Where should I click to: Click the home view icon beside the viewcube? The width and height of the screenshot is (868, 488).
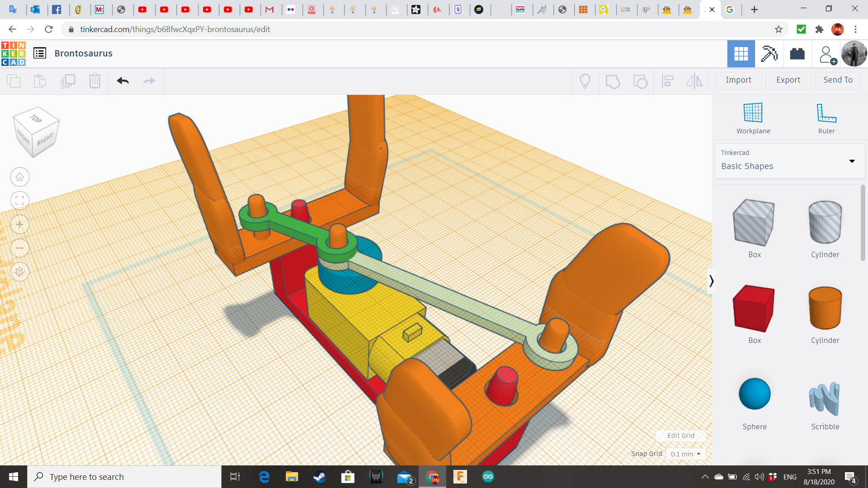click(19, 177)
